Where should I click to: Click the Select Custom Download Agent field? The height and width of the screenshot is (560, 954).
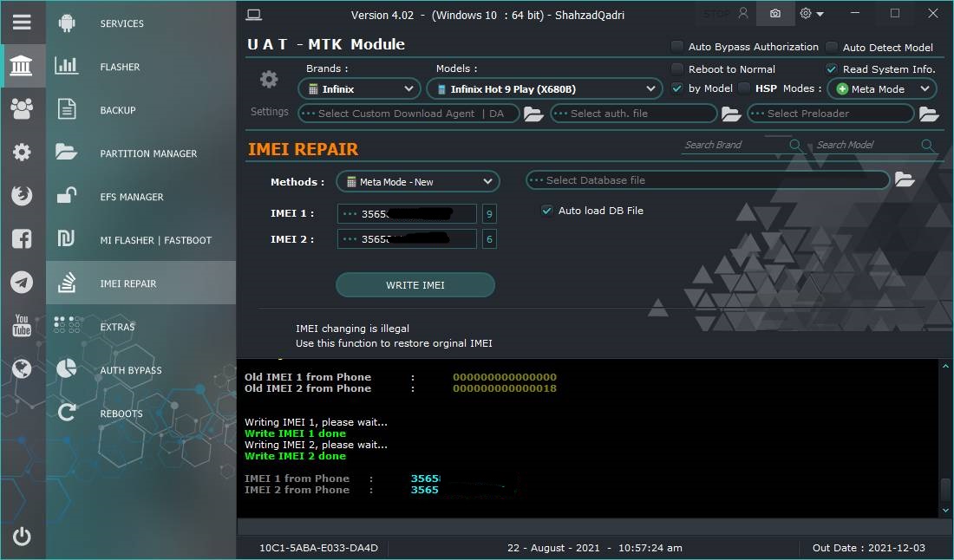408,113
